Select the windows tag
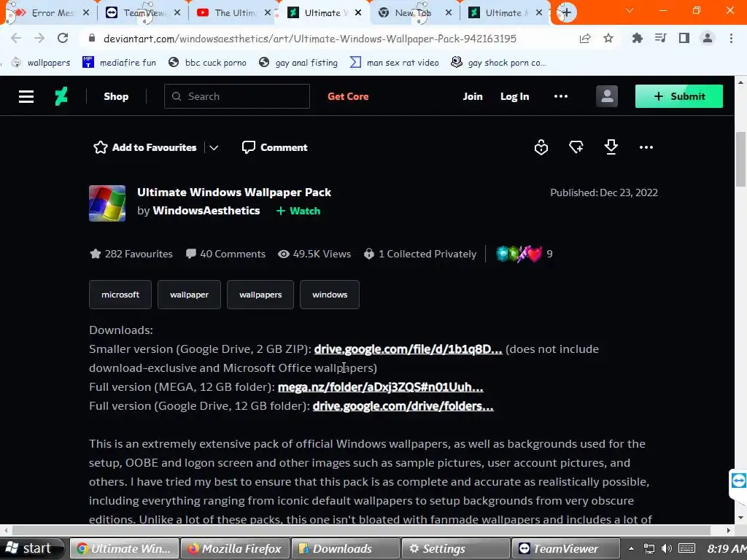Screen dimensions: 747x560 (330, 295)
